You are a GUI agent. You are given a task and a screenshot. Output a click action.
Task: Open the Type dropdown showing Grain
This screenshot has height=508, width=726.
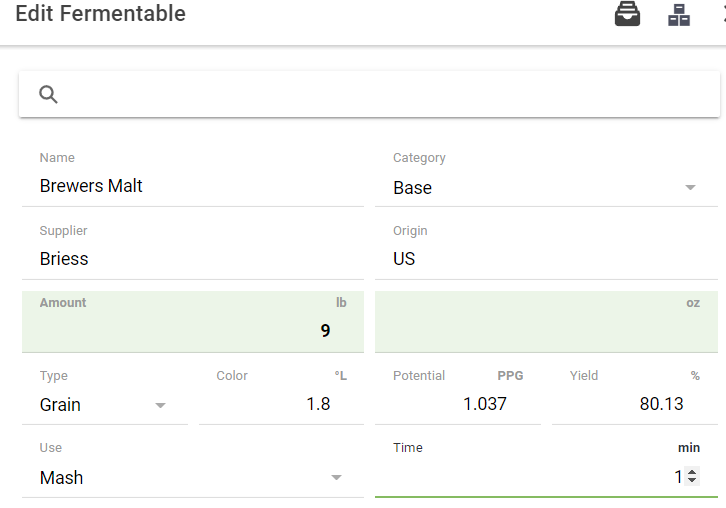[160, 405]
